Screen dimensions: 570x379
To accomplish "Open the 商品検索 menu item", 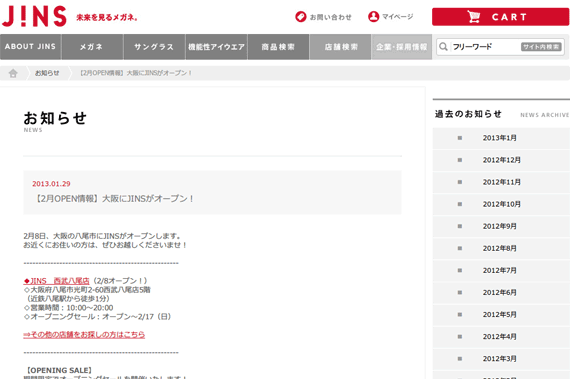I will pyautogui.click(x=278, y=47).
